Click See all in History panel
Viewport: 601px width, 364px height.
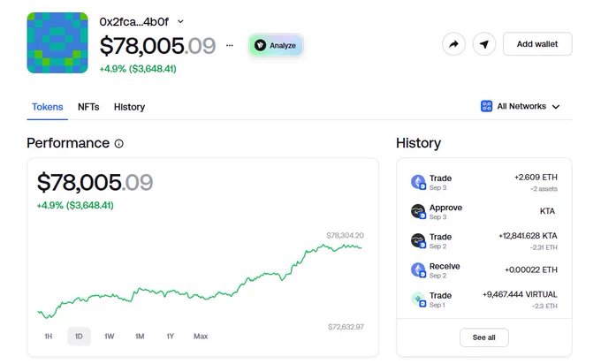[x=484, y=337]
